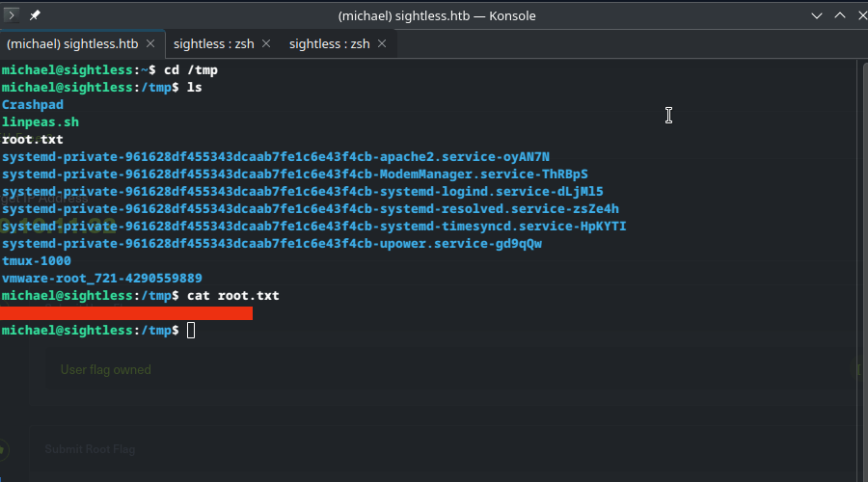
Task: Close the (michael) sightless.htb tab
Action: [x=150, y=43]
